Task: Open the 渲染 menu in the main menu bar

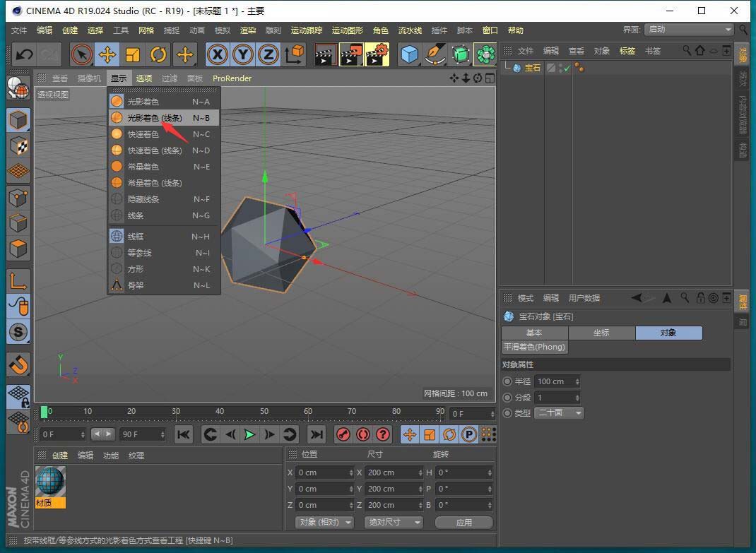Action: click(248, 30)
